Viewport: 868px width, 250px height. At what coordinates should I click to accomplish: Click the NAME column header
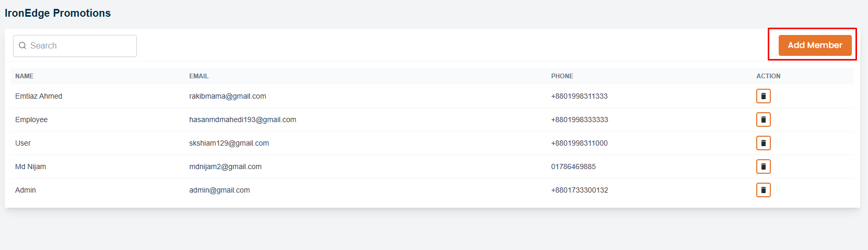pos(25,76)
